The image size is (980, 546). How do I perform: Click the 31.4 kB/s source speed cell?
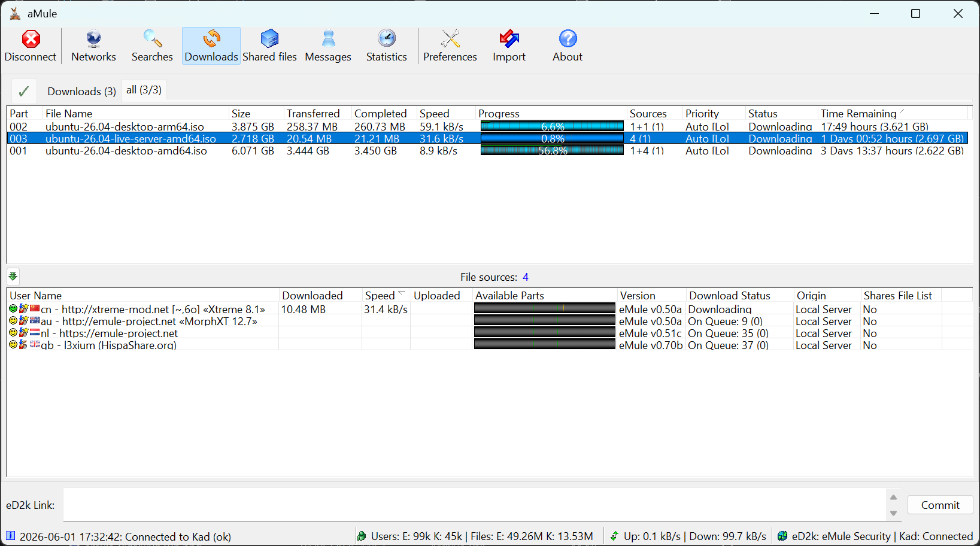pyautogui.click(x=386, y=309)
